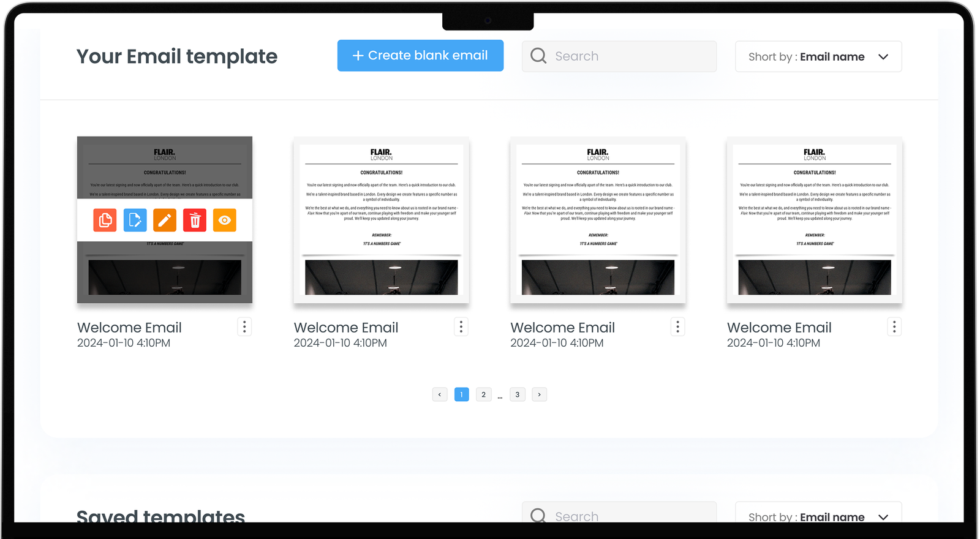Open Short by dropdown in Saved templates section
The width and height of the screenshot is (980, 539).
pyautogui.click(x=818, y=513)
